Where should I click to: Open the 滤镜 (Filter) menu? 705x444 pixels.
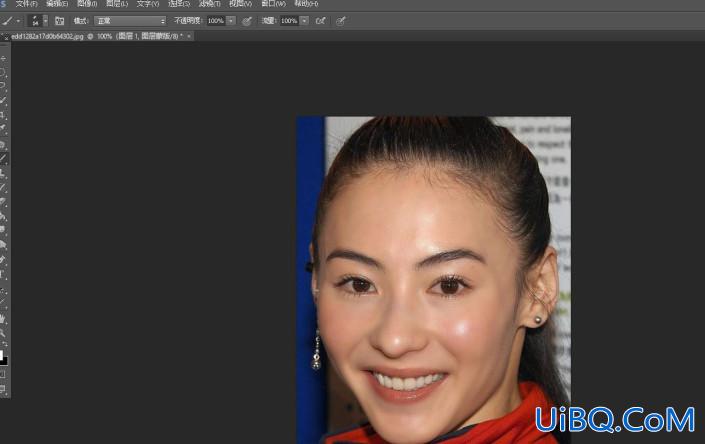[210, 4]
